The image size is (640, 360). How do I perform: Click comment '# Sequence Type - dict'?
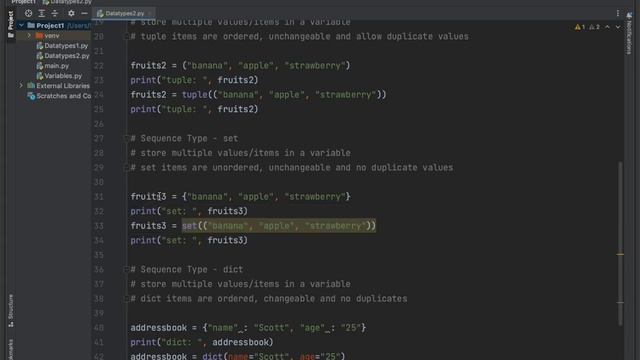(187, 269)
